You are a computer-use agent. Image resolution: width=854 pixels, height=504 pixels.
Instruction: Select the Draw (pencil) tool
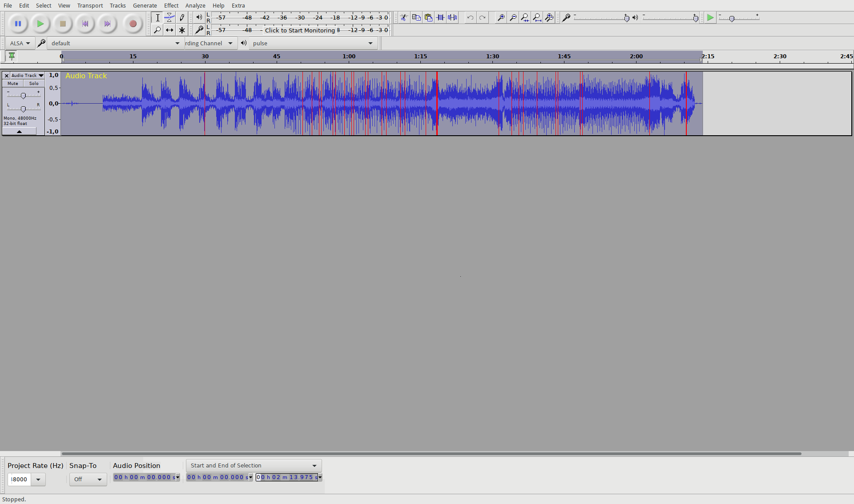click(x=182, y=18)
